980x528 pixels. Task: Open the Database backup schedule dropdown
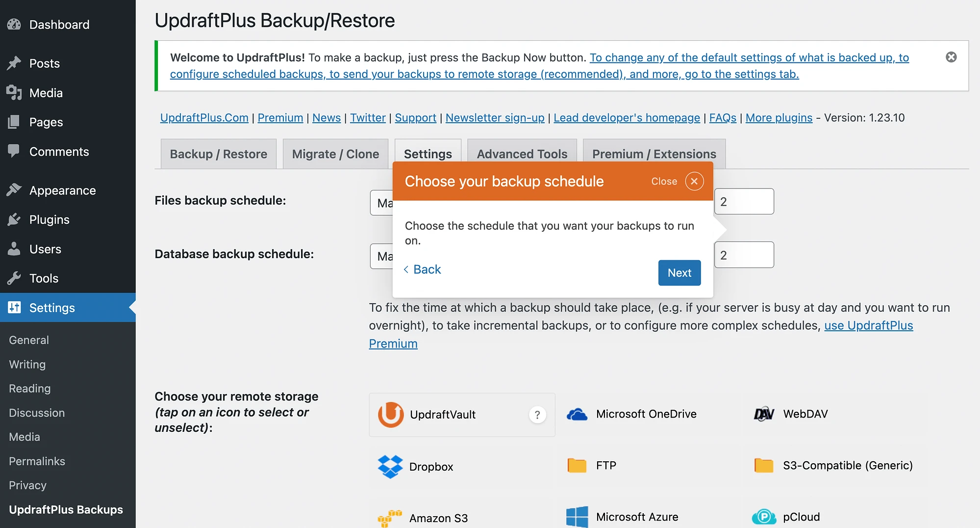pyautogui.click(x=382, y=256)
